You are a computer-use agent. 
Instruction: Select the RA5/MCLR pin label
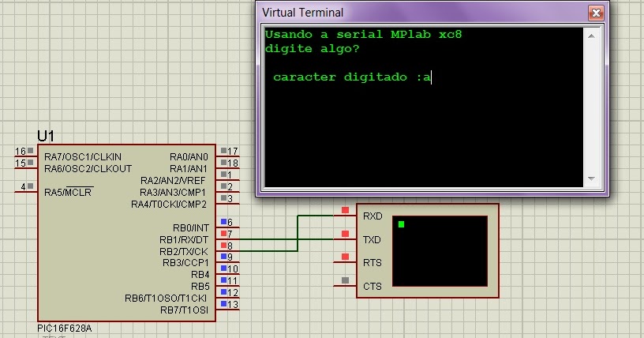pos(68,193)
